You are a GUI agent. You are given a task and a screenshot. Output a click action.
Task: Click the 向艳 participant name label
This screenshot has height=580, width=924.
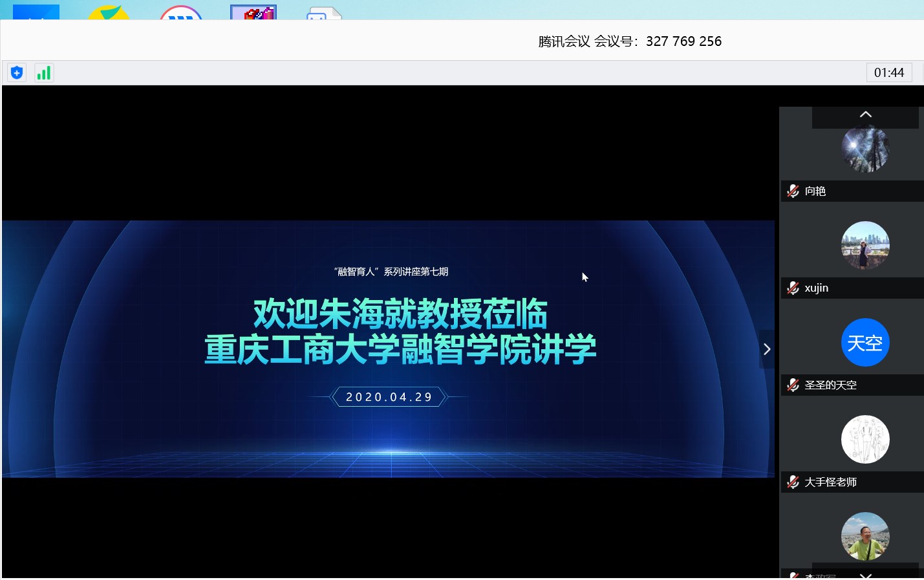[x=815, y=191]
